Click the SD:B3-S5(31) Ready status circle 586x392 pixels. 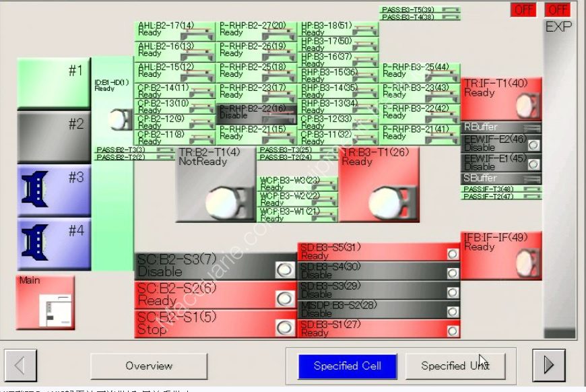453,254
